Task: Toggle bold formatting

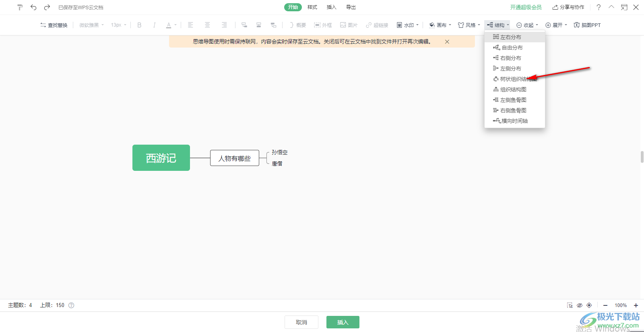Action: (139, 25)
